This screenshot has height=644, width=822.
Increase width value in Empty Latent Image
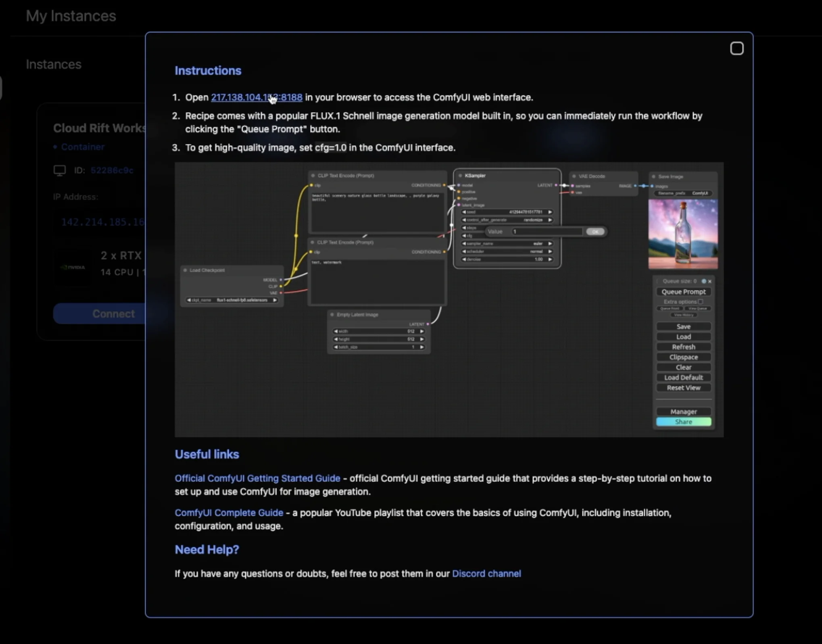click(422, 331)
